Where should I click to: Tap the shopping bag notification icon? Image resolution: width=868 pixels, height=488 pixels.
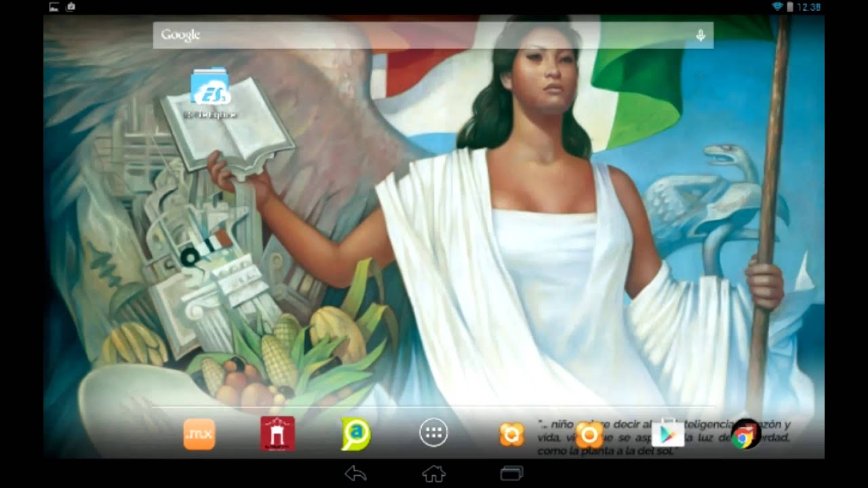(71, 7)
